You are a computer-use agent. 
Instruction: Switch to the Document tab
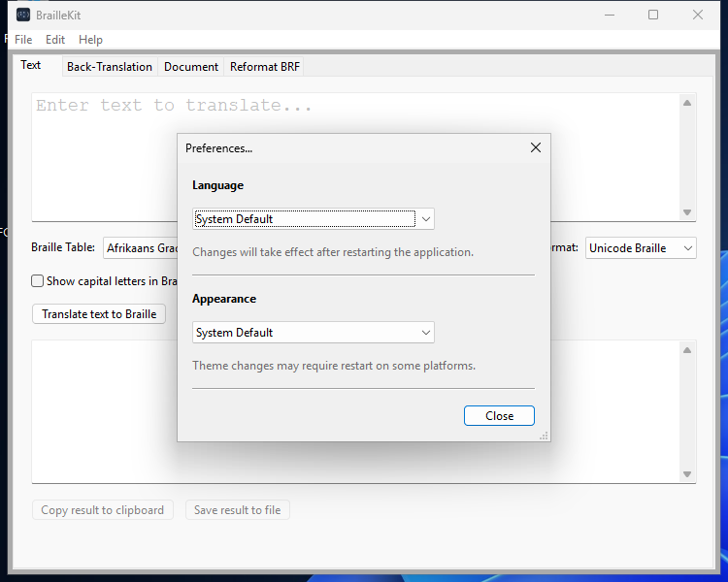pyautogui.click(x=191, y=67)
